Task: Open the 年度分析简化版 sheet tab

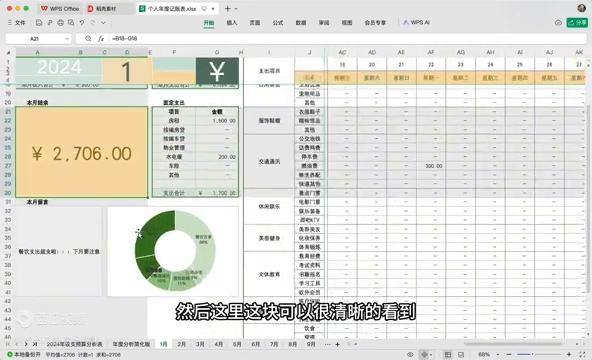Action: (131, 344)
